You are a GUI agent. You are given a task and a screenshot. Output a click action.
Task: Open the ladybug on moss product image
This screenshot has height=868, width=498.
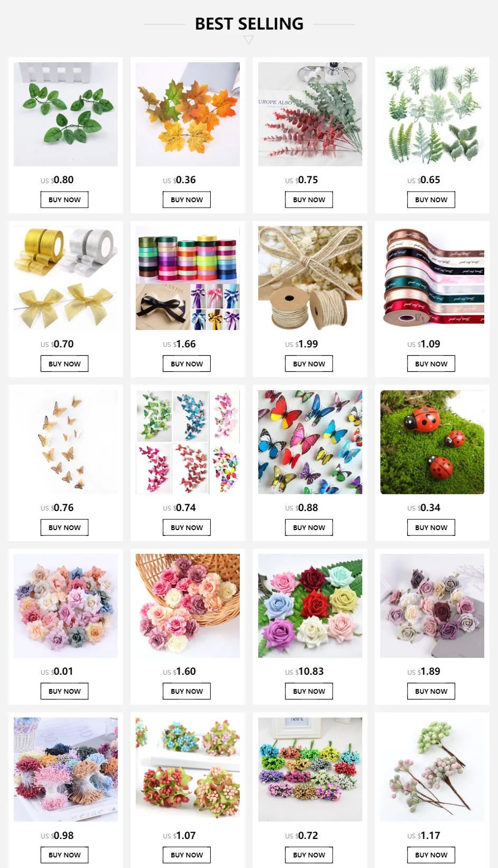(x=432, y=442)
